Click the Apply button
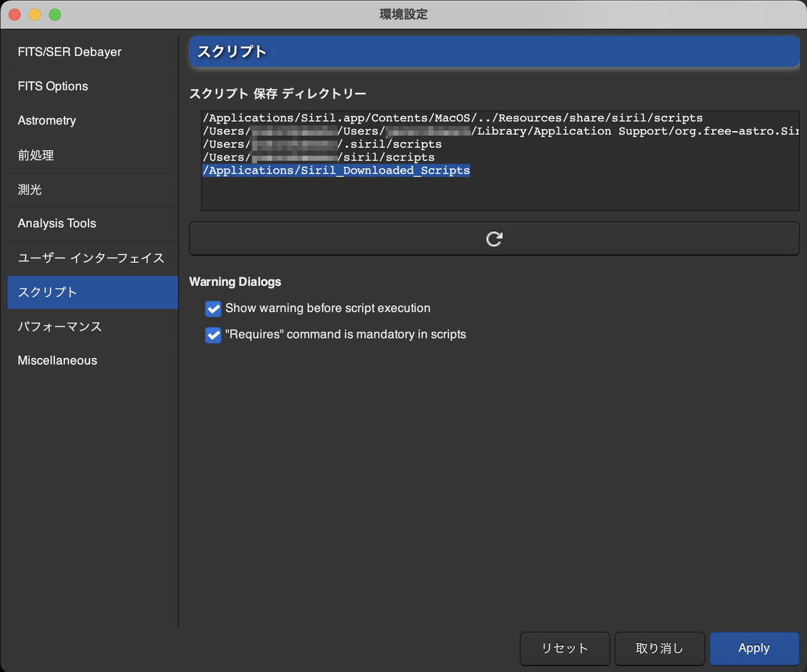This screenshot has width=807, height=672. point(754,648)
